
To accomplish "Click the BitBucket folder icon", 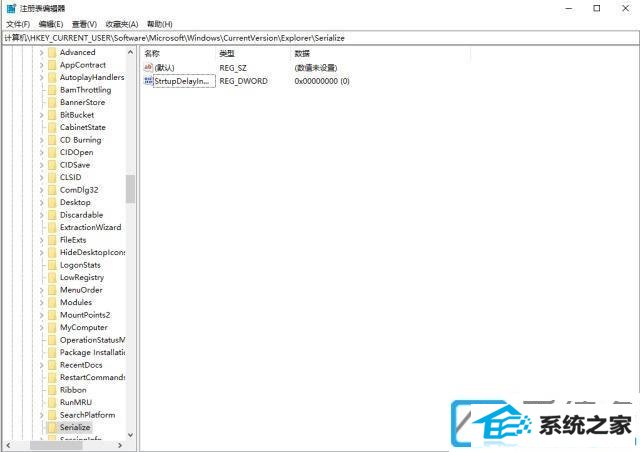I will [52, 115].
